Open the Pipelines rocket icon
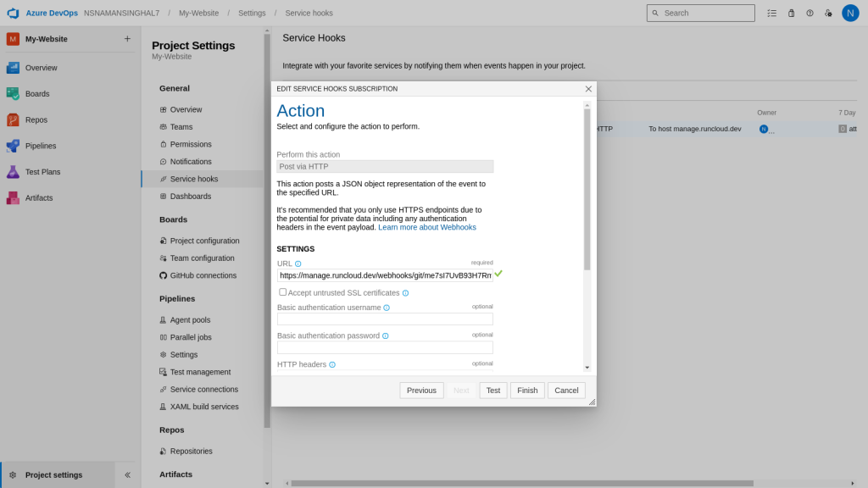The image size is (868, 488). 13,146
